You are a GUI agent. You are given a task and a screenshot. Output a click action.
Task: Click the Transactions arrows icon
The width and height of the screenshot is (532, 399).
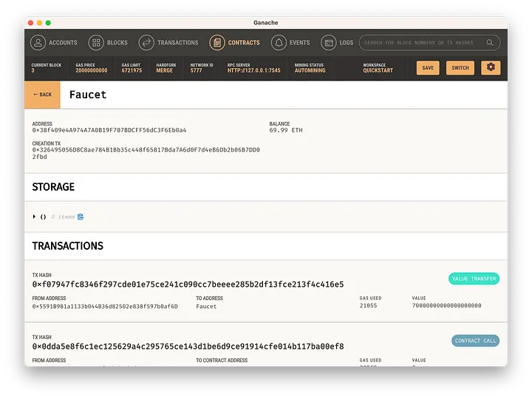[146, 43]
